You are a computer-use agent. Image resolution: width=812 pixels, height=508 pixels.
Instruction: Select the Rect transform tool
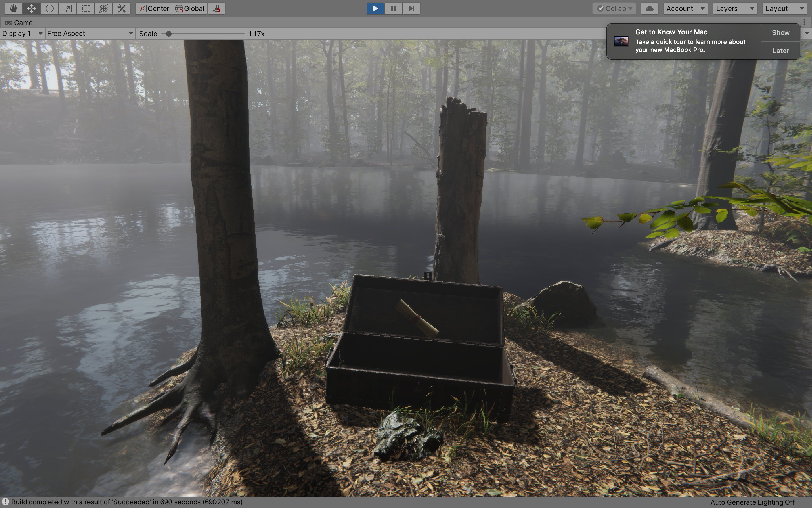click(x=85, y=8)
